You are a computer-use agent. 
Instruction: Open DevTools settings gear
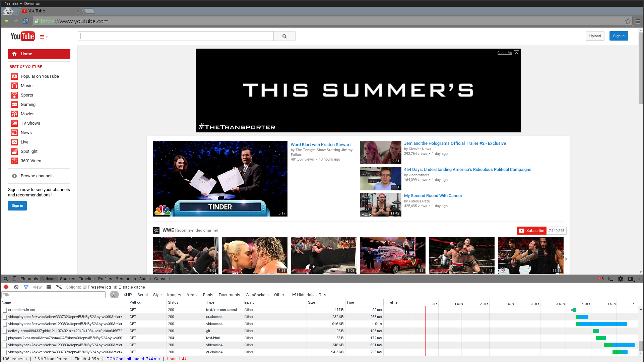coord(621,279)
